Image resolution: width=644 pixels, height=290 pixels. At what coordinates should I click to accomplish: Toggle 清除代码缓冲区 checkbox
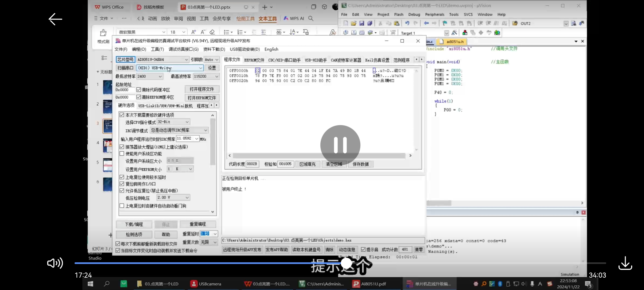tap(139, 89)
